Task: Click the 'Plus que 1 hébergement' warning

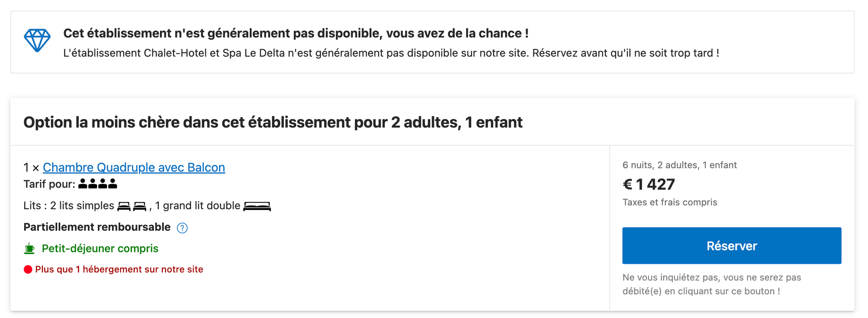Action: (x=119, y=269)
